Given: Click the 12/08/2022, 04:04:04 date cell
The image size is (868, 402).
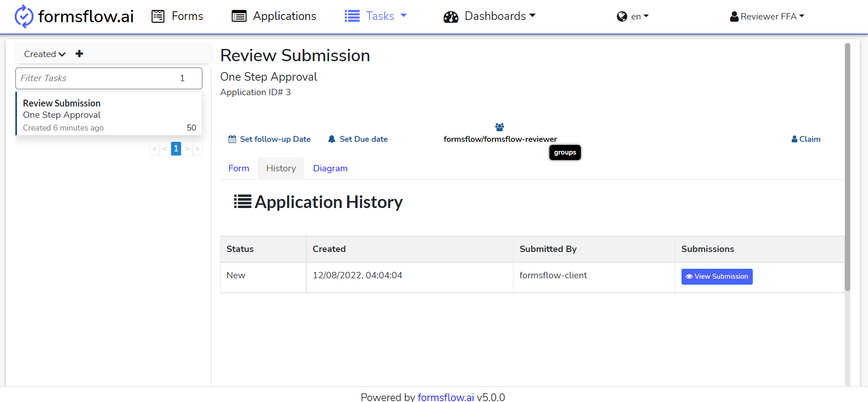Looking at the screenshot, I should click(410, 277).
